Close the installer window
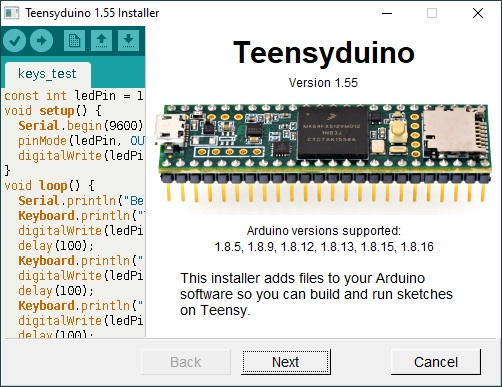Image resolution: width=502 pixels, height=387 pixels. (x=478, y=13)
